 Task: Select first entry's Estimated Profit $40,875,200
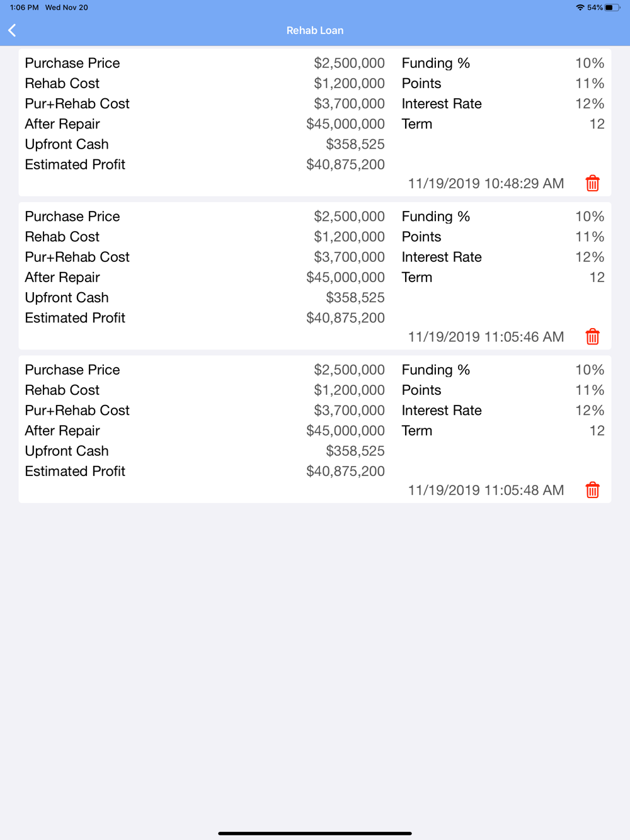pos(345,164)
